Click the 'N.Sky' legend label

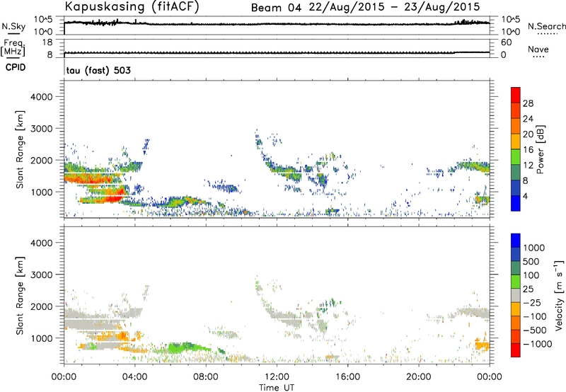coord(13,26)
